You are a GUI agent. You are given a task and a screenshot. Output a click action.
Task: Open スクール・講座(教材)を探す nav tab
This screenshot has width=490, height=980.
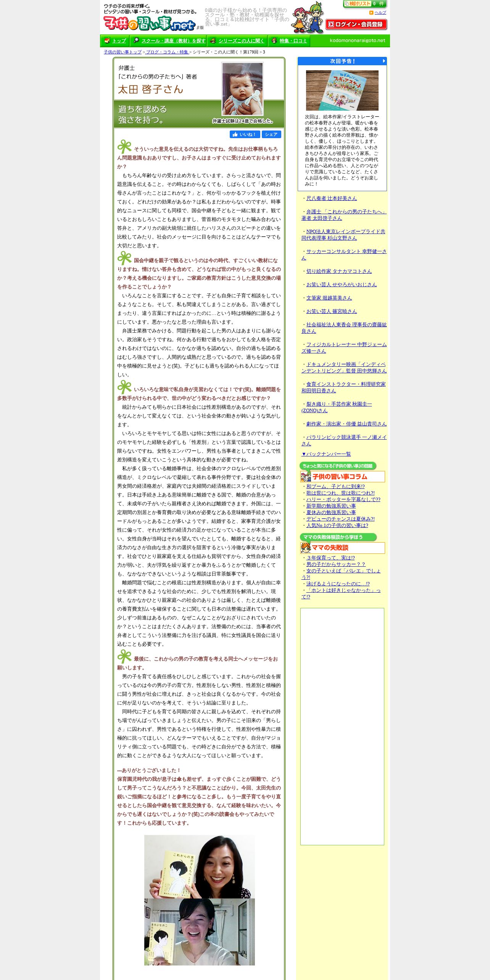[x=168, y=41]
